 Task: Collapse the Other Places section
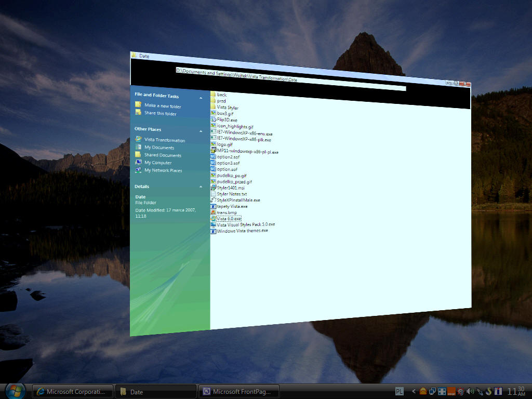tap(201, 131)
